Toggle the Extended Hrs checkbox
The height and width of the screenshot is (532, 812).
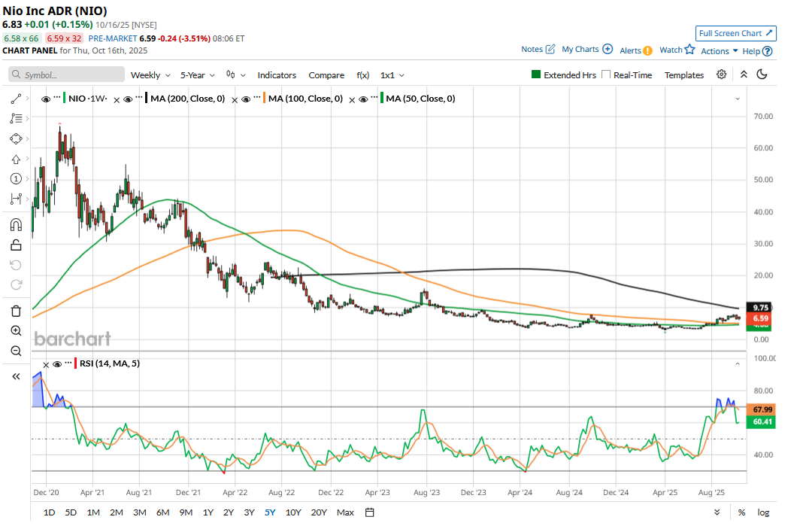coord(536,74)
